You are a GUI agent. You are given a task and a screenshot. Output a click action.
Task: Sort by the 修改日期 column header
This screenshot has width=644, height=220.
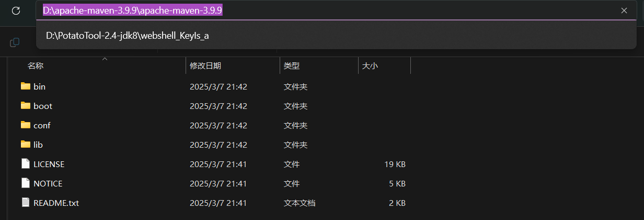pyautogui.click(x=205, y=66)
